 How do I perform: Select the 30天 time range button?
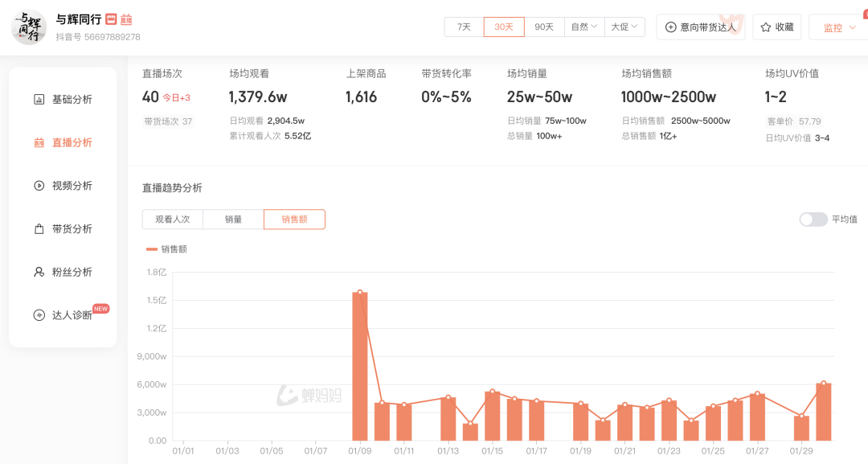[504, 27]
